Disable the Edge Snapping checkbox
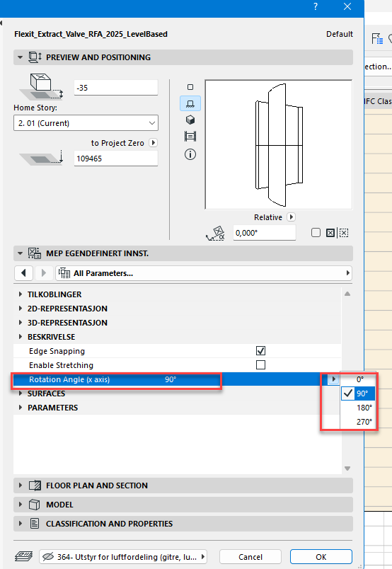Screen dimensions: 392x569 point(260,350)
